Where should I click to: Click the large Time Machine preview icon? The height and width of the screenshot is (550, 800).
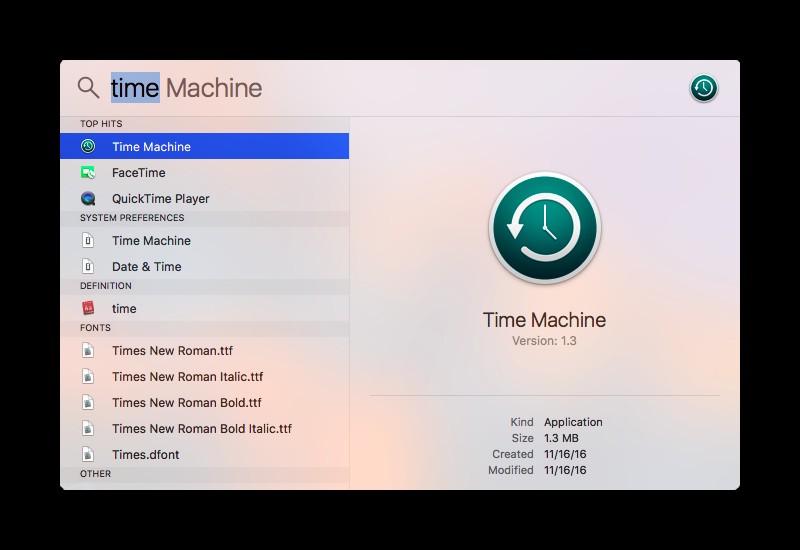(545, 228)
